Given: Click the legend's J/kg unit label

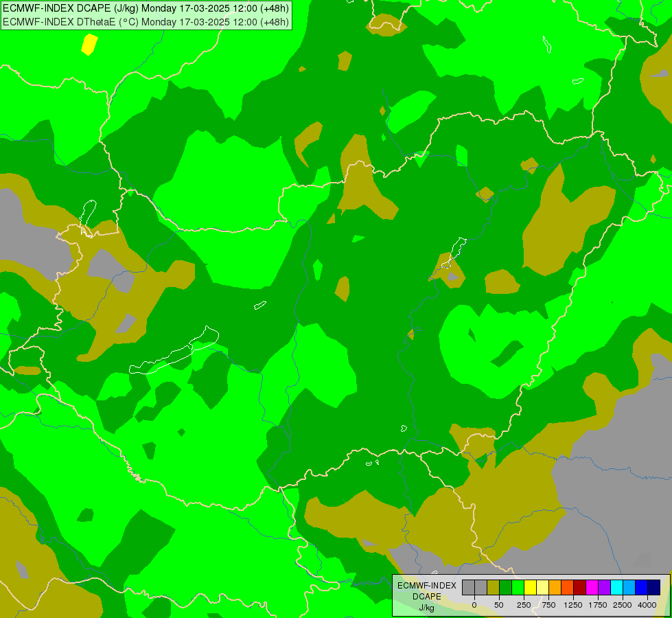Looking at the screenshot, I should pos(427,608).
